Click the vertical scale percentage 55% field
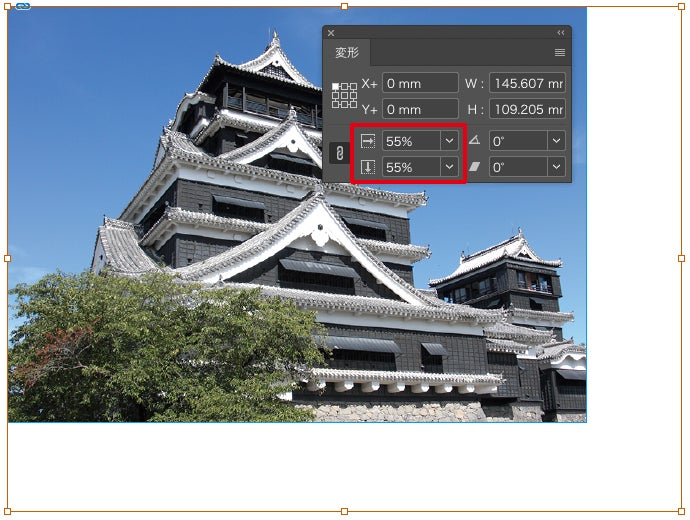 coord(411,167)
